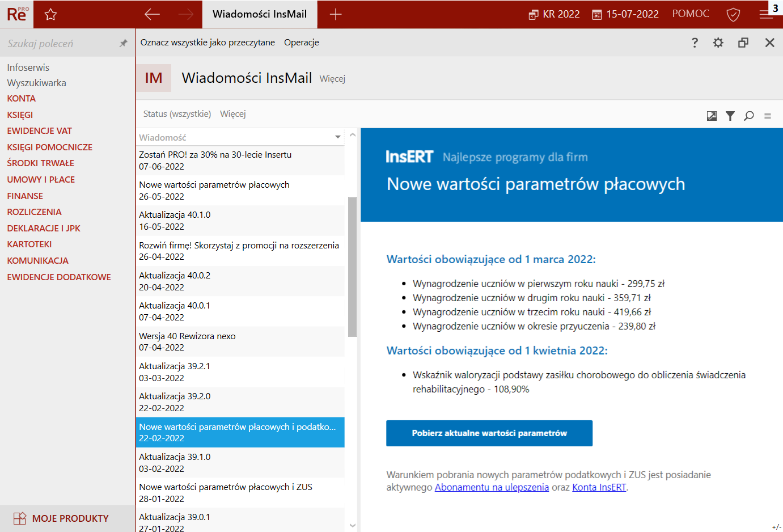Expand Więcej next to the Status filter
Screen dimensions: 783x532
pyautogui.click(x=233, y=114)
